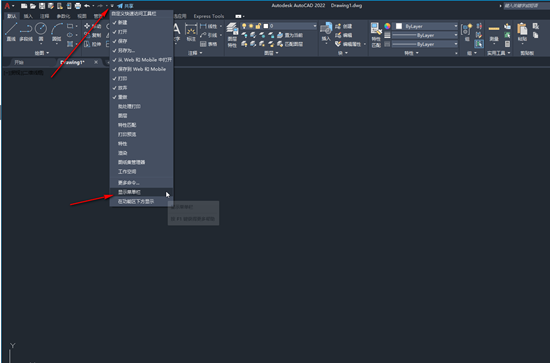
Task: Select the Table (表格) tool
Action: point(209,44)
